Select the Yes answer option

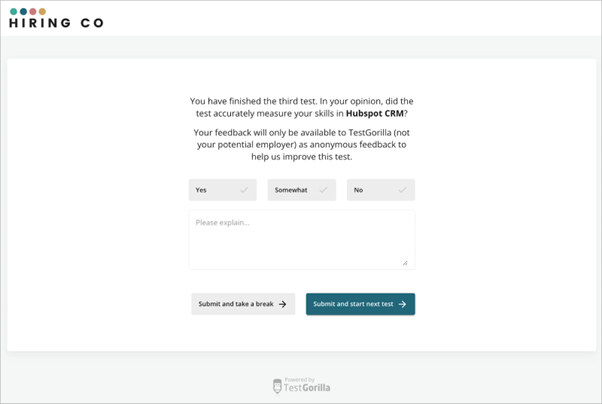click(222, 190)
